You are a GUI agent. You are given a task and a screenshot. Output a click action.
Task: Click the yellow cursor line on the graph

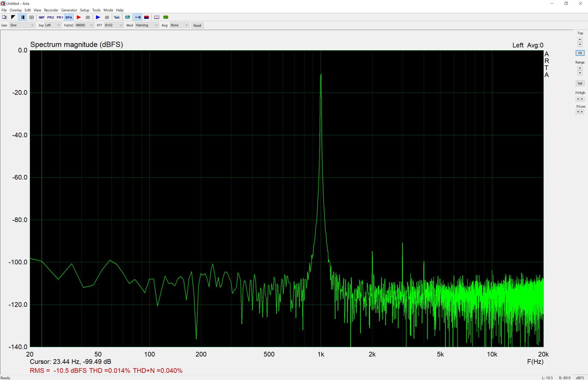click(42, 199)
